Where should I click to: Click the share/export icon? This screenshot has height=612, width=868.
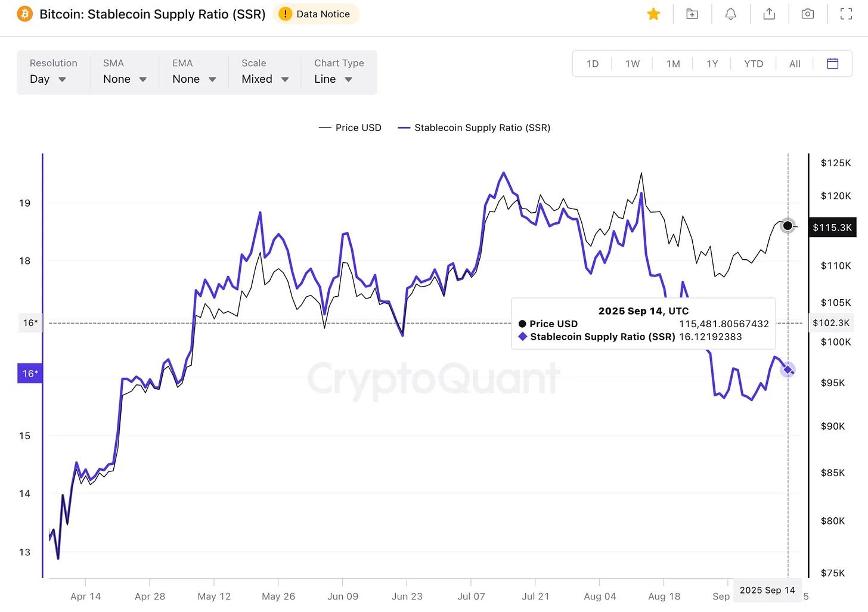769,14
